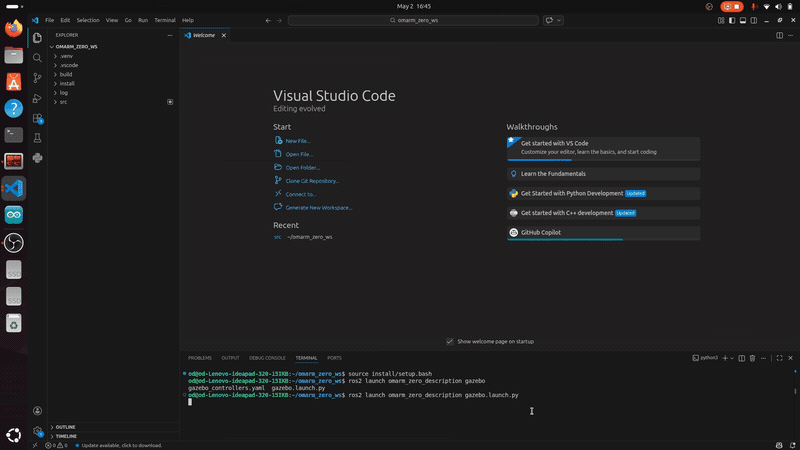Open Get Started with Python Development walkthrough
Screen dimensions: 800x450
[603, 193]
